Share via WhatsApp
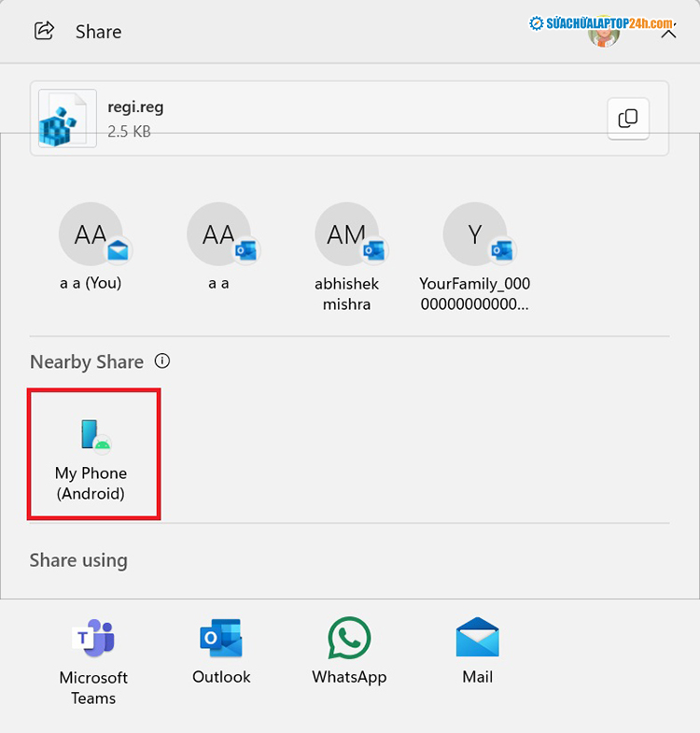This screenshot has height=733, width=700. [x=349, y=651]
